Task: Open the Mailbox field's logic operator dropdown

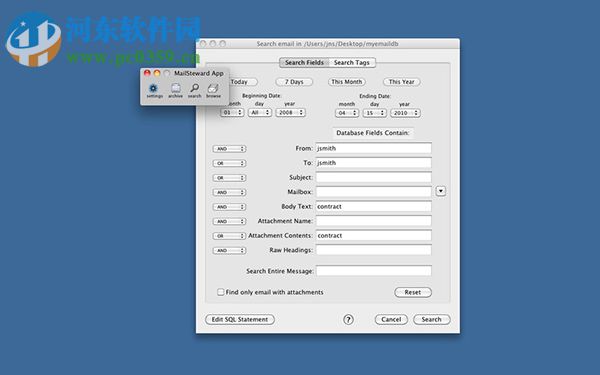Action: [229, 192]
